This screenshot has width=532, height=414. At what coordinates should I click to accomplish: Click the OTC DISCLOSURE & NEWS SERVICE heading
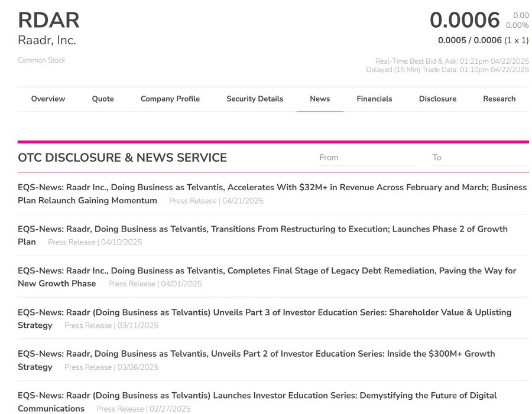pyautogui.click(x=122, y=158)
